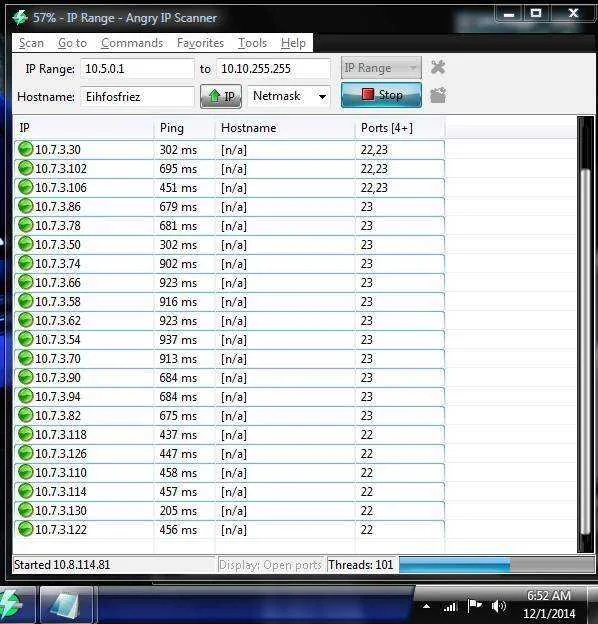This screenshot has height=624, width=598.
Task: Click the green status icon for 10.7.3.30
Action: tap(25, 149)
